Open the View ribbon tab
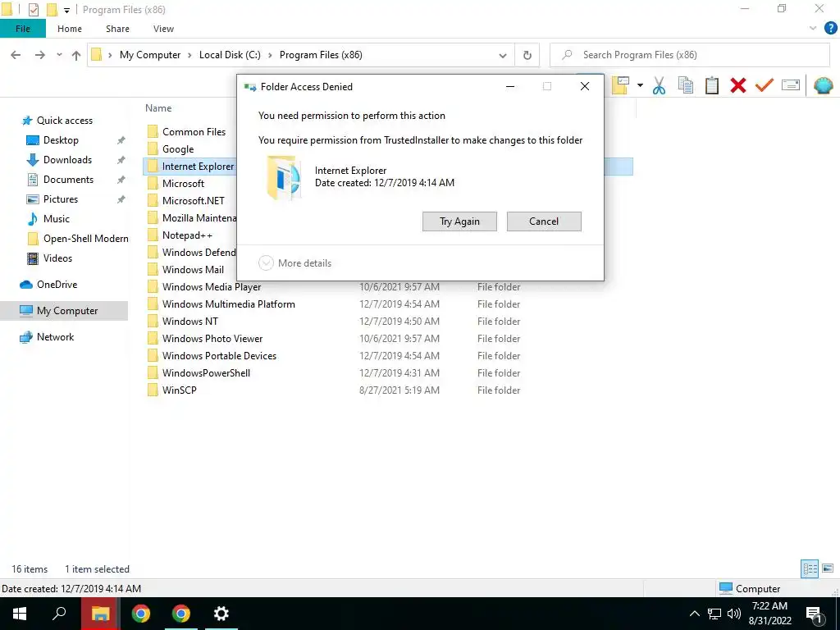840x630 pixels. (163, 29)
